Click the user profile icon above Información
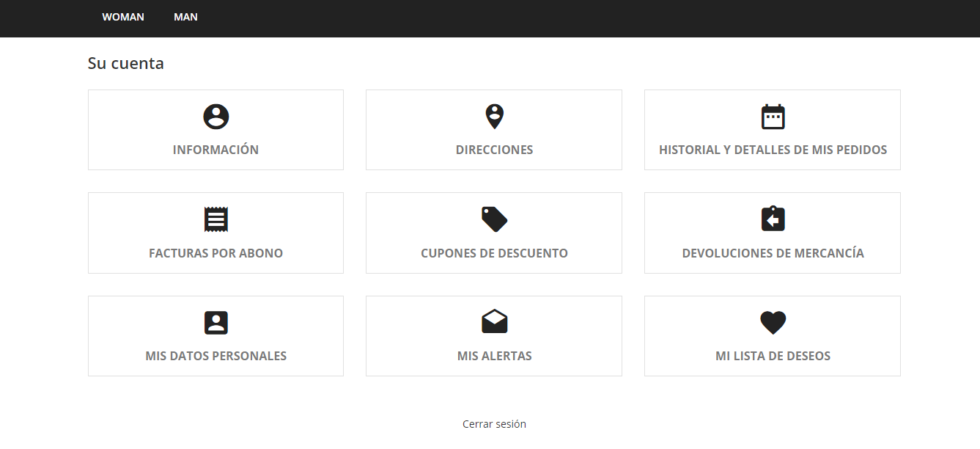The image size is (980, 449). [215, 117]
